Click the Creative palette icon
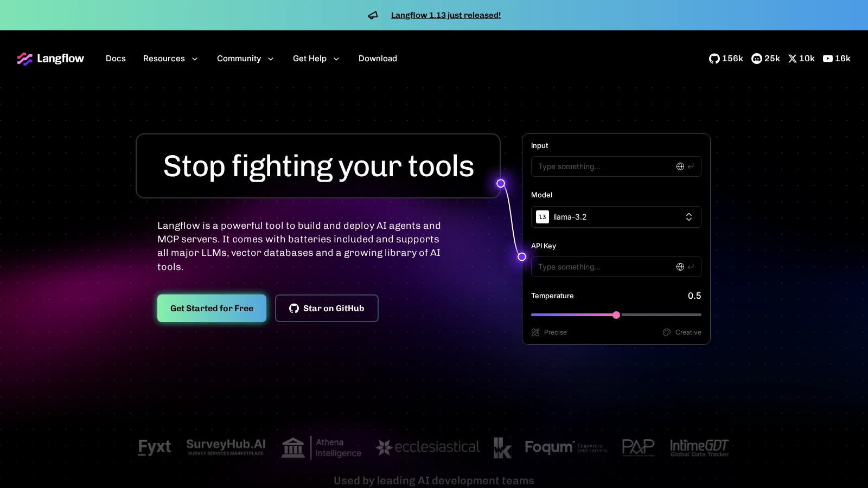The height and width of the screenshot is (488, 868). point(667,332)
